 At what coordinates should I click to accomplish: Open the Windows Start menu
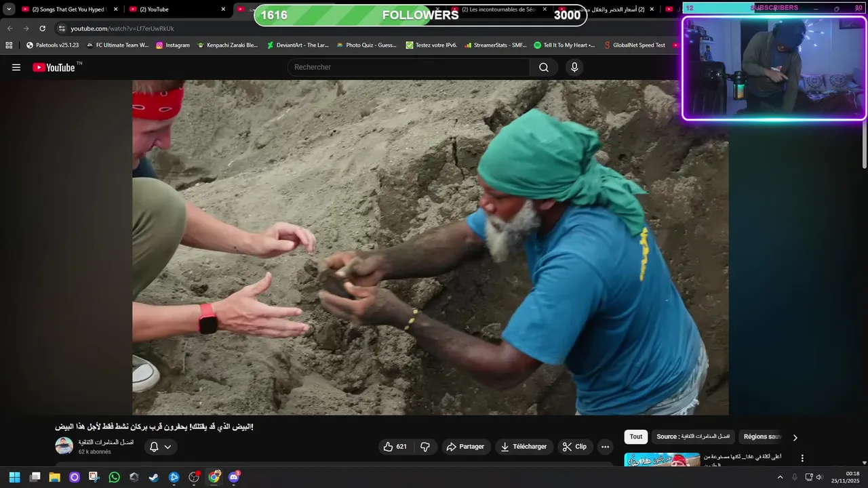tap(14, 477)
